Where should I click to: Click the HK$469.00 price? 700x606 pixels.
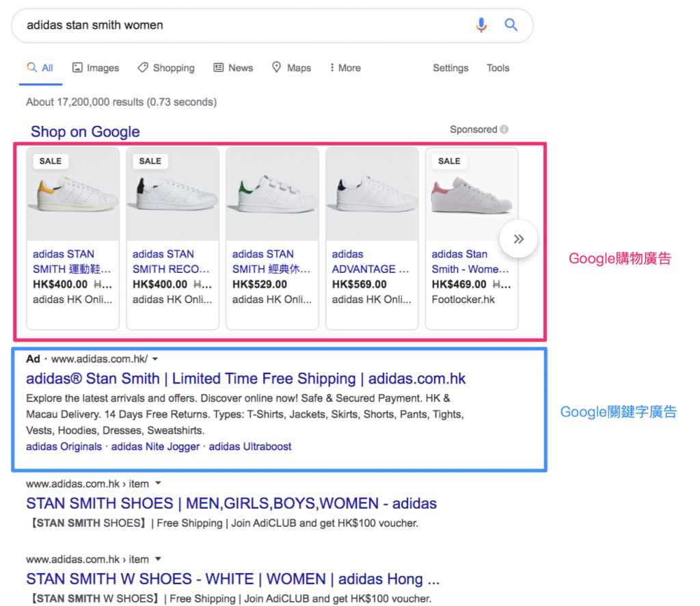point(459,285)
